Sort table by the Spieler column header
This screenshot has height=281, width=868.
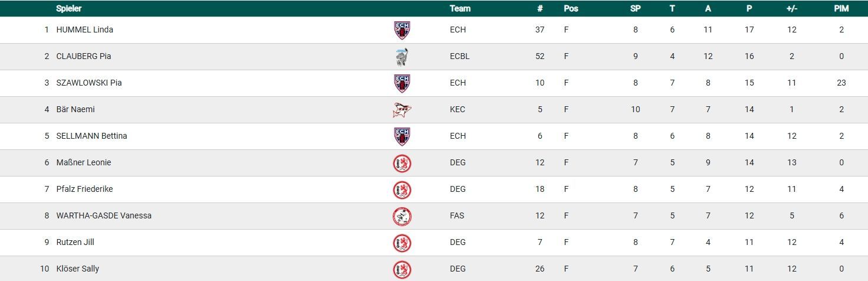pos(68,8)
